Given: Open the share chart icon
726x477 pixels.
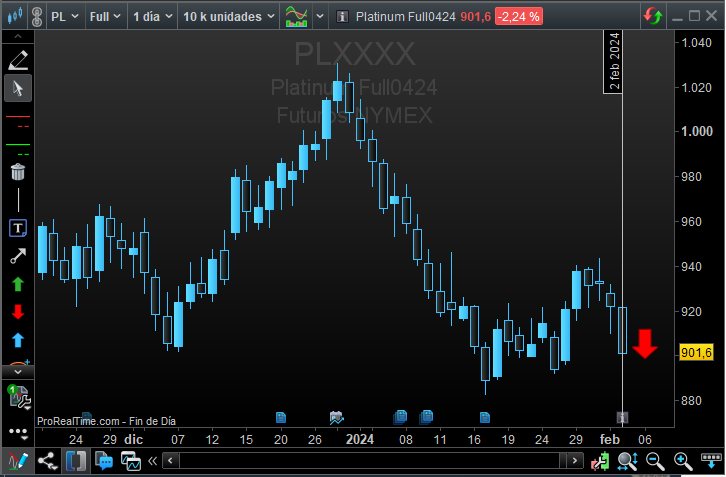Looking at the screenshot, I should point(47,461).
